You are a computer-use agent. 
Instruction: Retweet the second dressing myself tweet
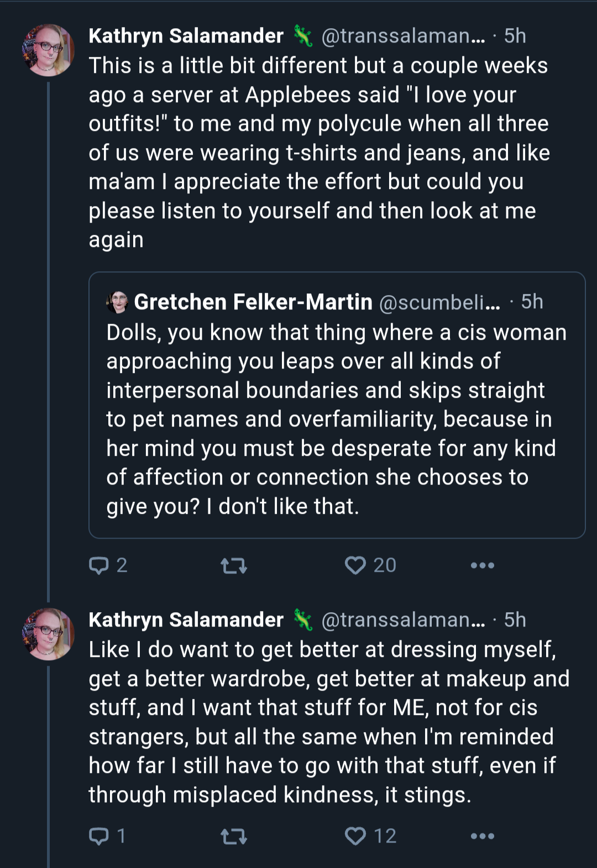click(234, 837)
